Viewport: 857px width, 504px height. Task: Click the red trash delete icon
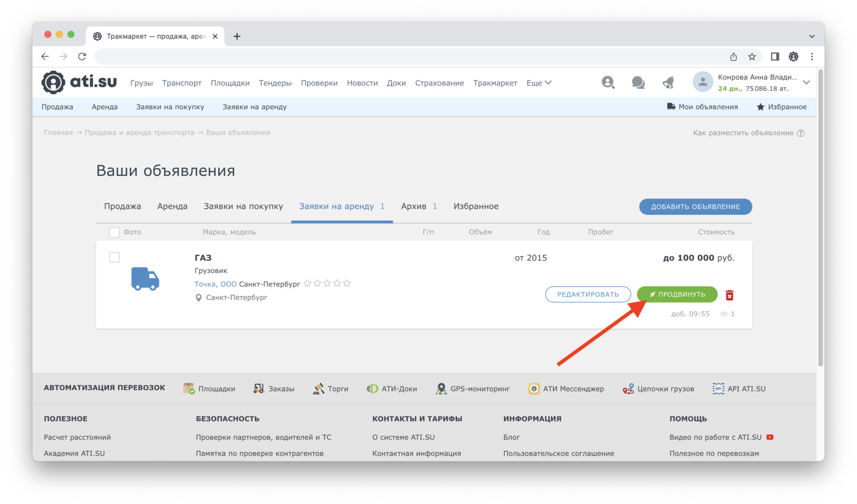click(729, 295)
